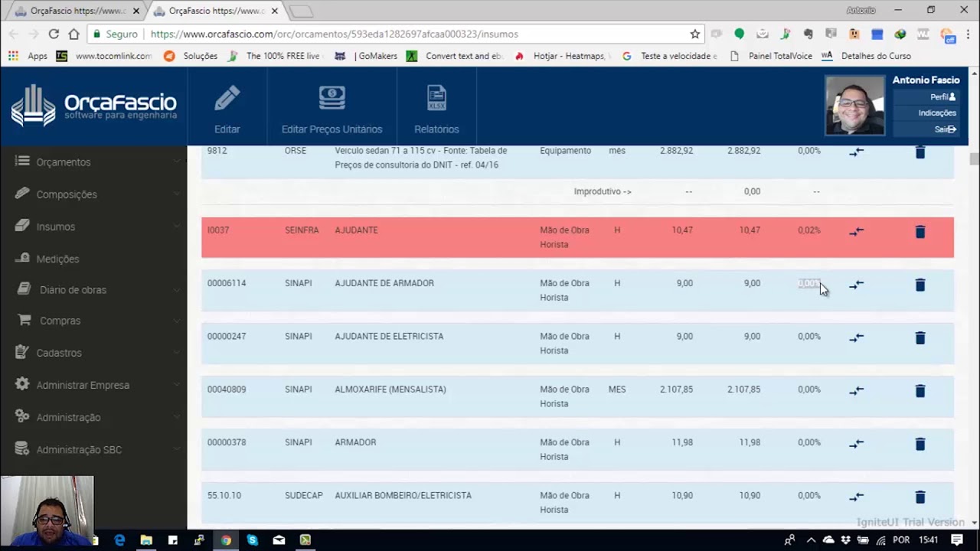Swap the AUXILIAR BOMBEIRO/ELETRICISTA insumo
The height and width of the screenshot is (551, 980).
click(856, 496)
